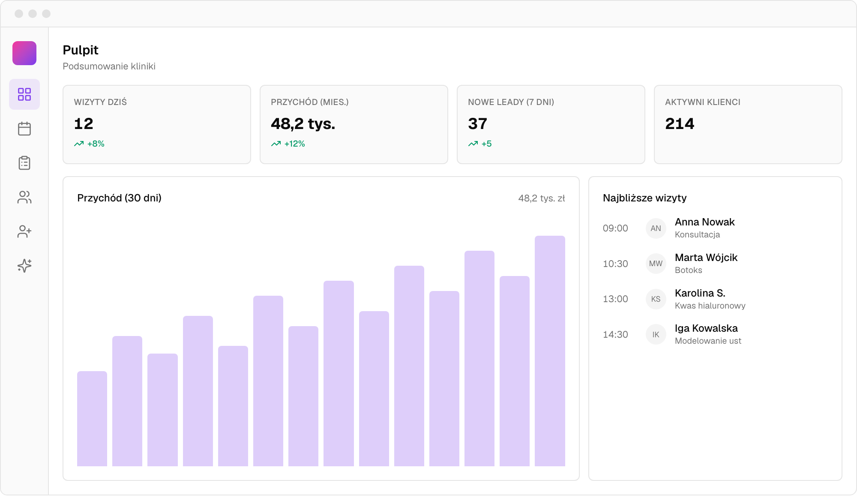
Task: Open the sparkles AI icon in sidebar
Action: coord(24,266)
